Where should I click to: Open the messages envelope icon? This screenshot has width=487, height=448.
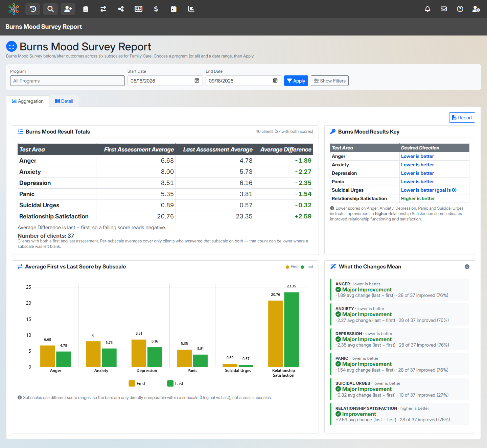click(x=444, y=9)
